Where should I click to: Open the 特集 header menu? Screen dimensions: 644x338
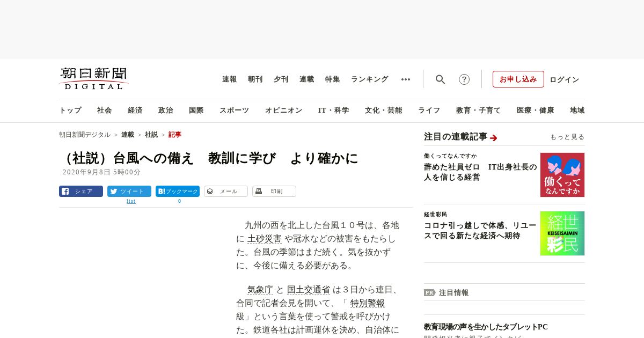point(333,79)
